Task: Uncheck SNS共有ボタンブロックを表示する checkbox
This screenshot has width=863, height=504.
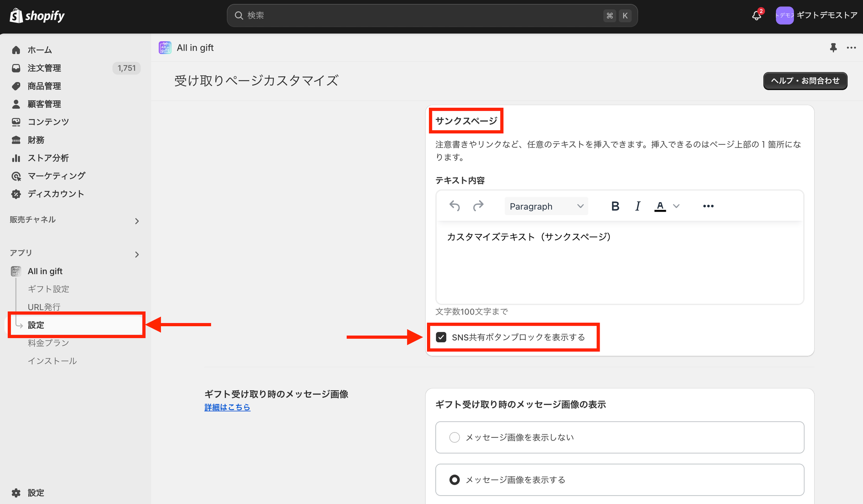Action: tap(441, 337)
